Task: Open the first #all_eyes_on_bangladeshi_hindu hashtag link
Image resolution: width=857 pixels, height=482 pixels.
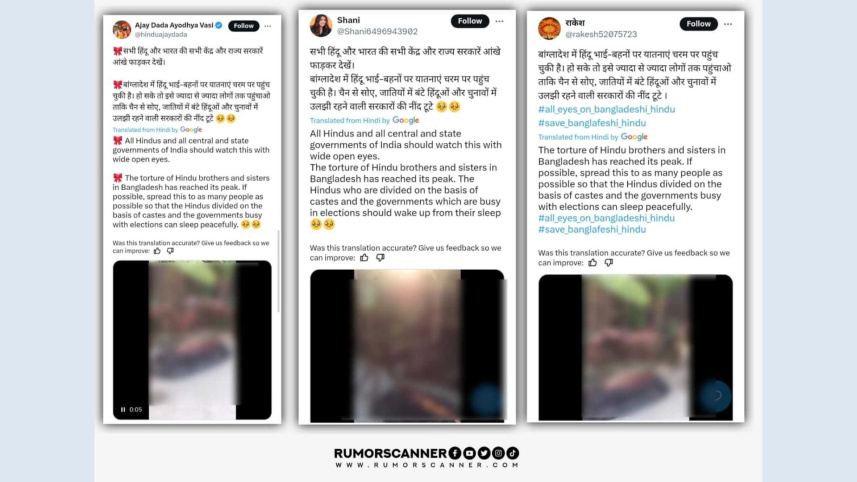Action: point(607,109)
